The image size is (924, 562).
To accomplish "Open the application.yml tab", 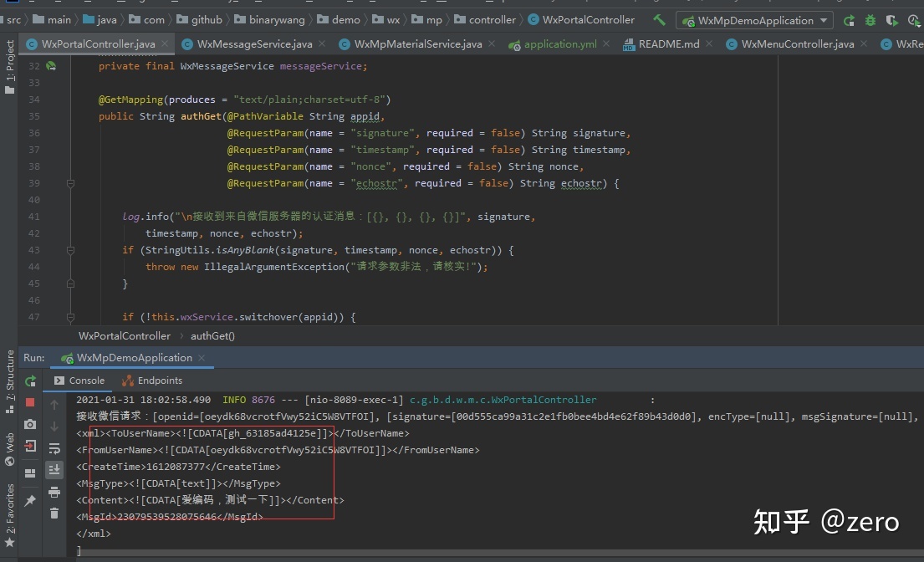I will click(x=559, y=44).
